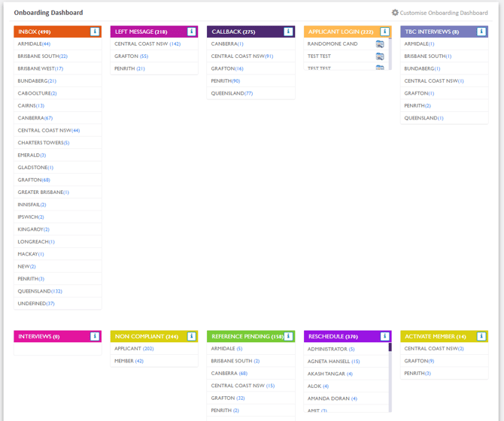Select INNISFAIL(2) inbox row
Image resolution: width=504 pixels, height=421 pixels.
click(x=32, y=204)
